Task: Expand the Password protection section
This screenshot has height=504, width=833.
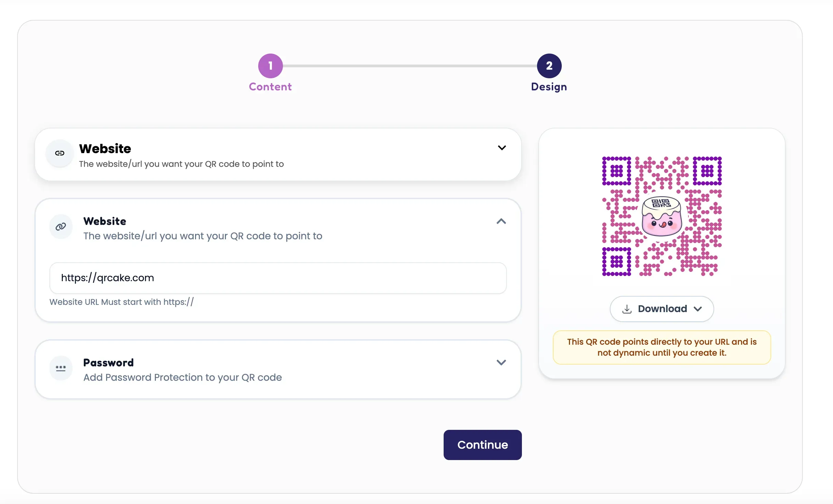Action: (501, 363)
